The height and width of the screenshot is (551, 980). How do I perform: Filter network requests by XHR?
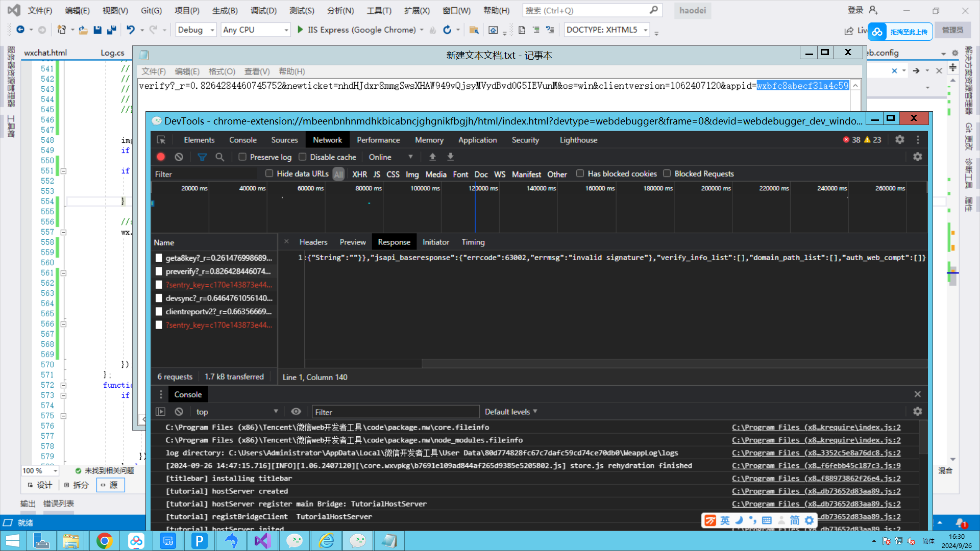359,174
